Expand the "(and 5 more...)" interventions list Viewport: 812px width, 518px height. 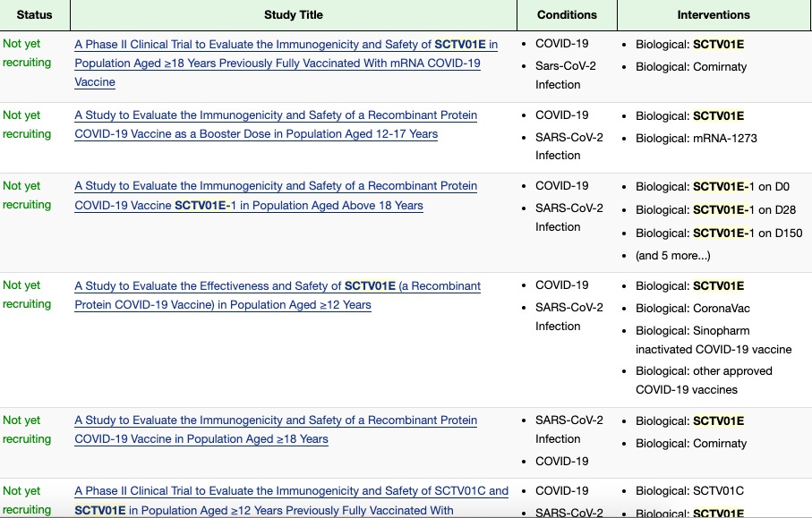coord(671,256)
